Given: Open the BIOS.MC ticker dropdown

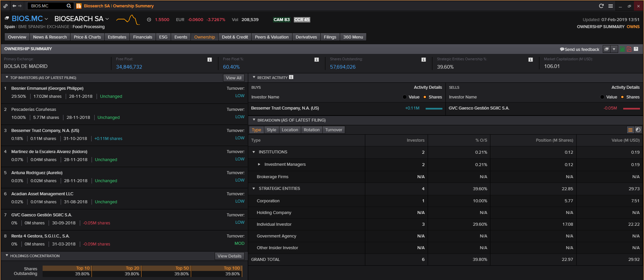Looking at the screenshot, I should click(46, 19).
